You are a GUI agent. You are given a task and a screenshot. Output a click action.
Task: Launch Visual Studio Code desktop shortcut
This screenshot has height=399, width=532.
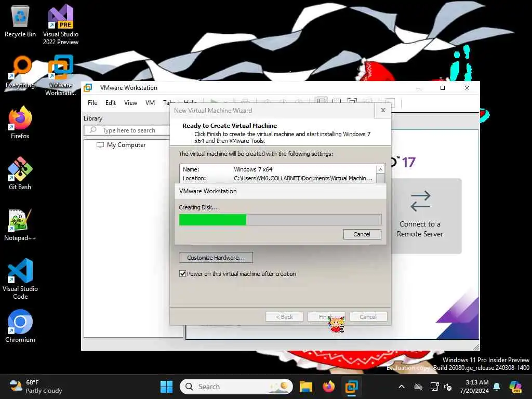pos(20,279)
